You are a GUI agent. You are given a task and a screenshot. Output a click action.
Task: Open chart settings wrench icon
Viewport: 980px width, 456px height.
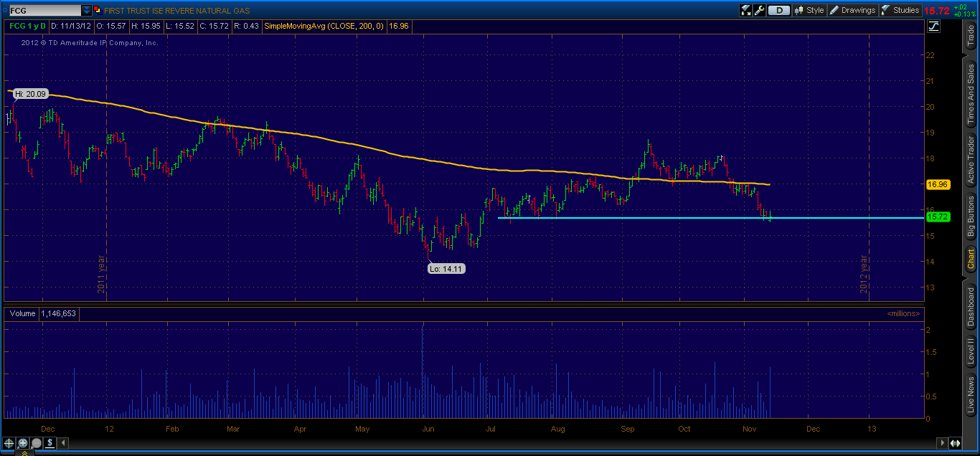point(760,10)
